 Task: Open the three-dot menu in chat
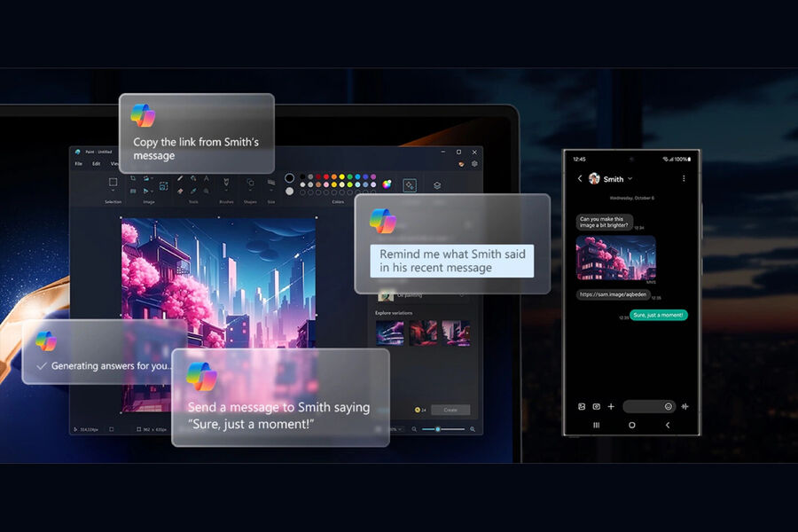pos(684,178)
